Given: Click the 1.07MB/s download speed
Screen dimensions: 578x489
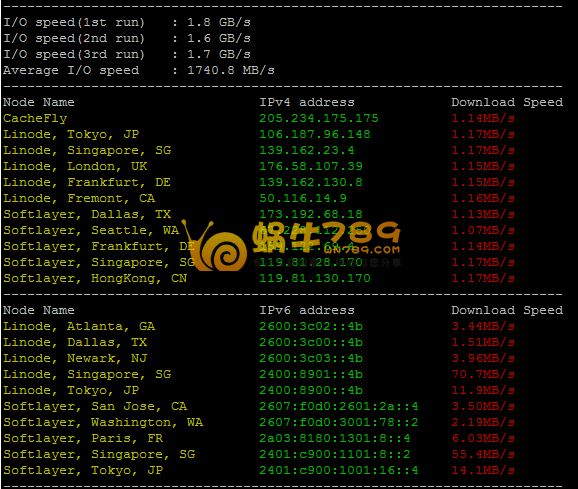Looking at the screenshot, I should (x=483, y=230).
